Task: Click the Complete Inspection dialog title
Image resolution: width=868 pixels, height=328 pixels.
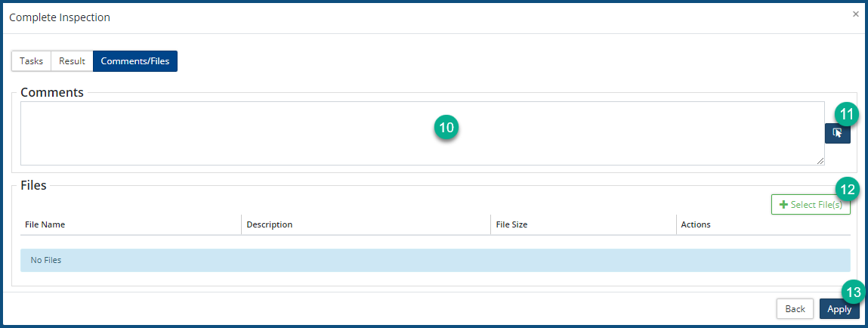Action: 59,17
